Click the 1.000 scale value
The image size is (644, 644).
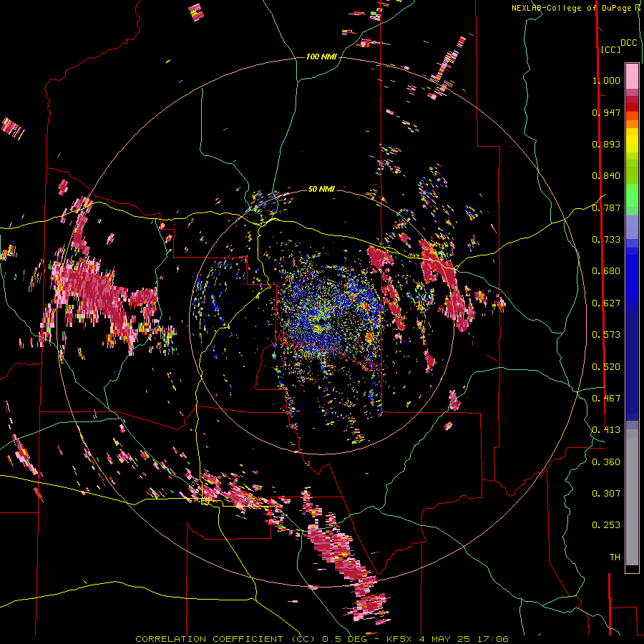[606, 80]
